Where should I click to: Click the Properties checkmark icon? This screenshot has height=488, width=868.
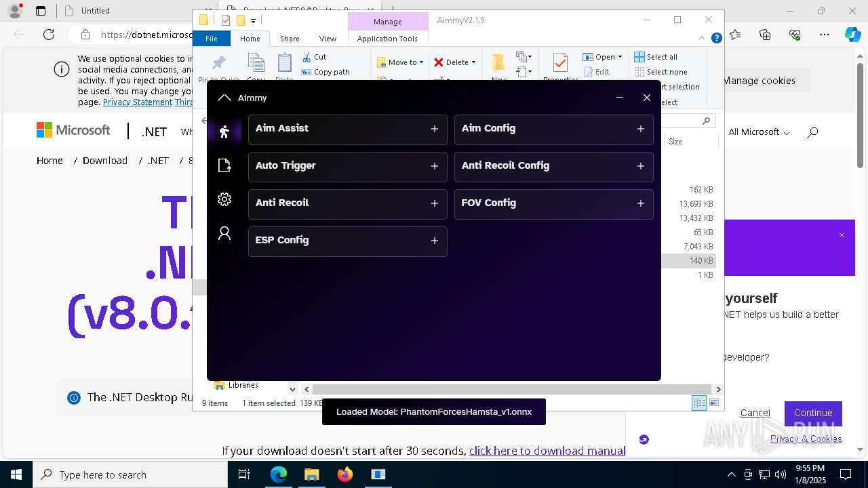click(560, 62)
